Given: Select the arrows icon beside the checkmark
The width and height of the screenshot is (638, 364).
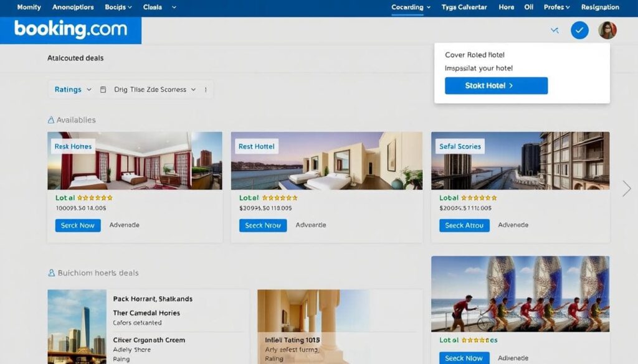Looking at the screenshot, I should 554,30.
